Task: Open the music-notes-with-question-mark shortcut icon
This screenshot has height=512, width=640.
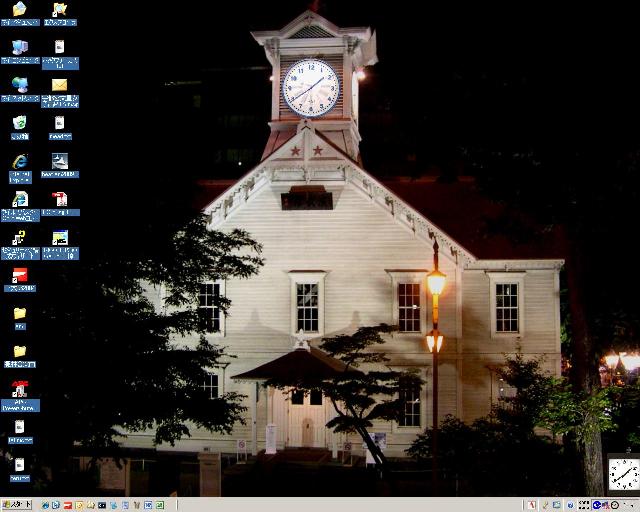Action: coord(19,238)
